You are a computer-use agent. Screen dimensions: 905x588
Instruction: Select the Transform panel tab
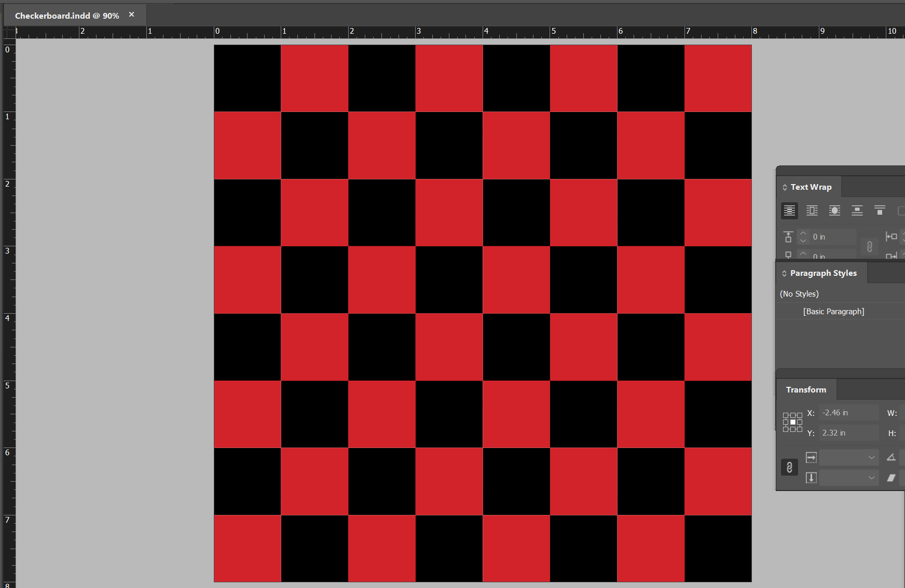[806, 389]
